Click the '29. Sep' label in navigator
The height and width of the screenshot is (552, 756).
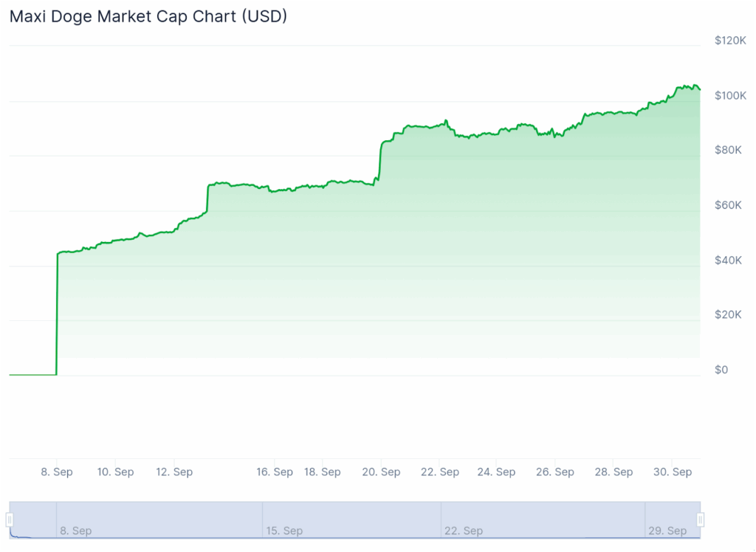pos(667,531)
